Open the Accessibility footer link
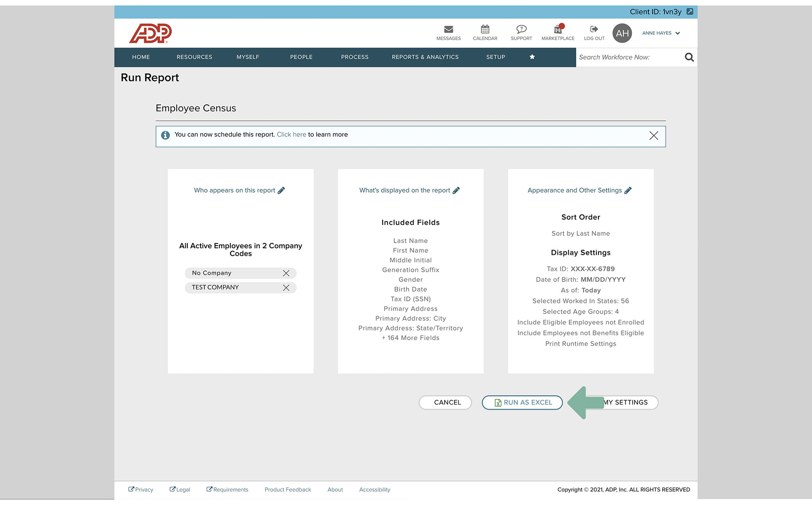 click(375, 489)
